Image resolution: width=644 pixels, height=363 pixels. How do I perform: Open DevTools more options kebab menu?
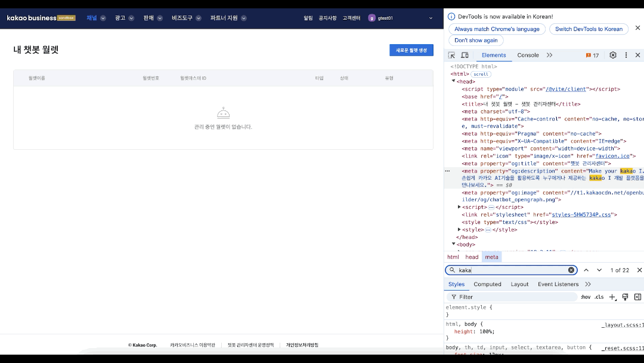point(626,55)
